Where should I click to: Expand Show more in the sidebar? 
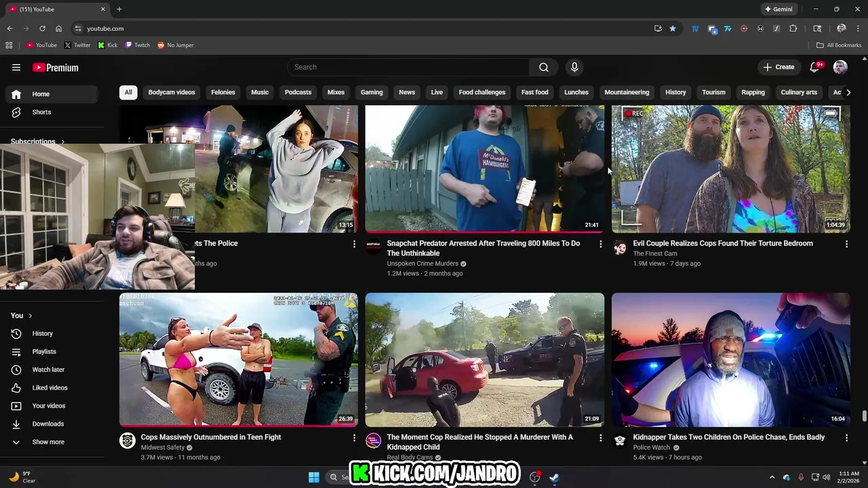click(x=52, y=442)
